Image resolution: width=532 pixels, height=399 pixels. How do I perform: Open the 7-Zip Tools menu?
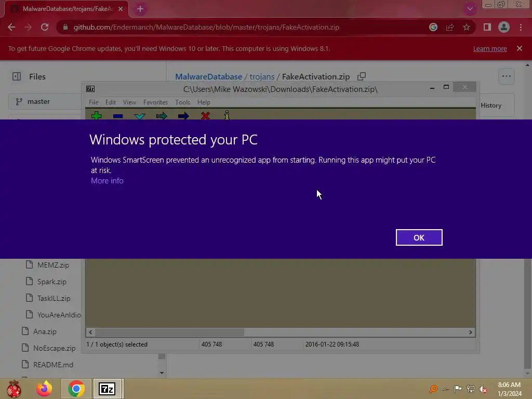click(x=182, y=102)
